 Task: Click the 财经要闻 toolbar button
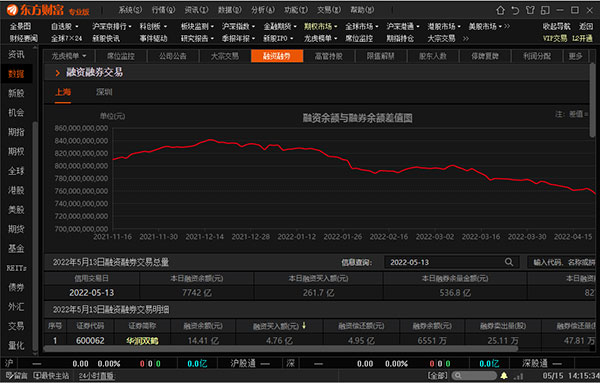(23, 39)
